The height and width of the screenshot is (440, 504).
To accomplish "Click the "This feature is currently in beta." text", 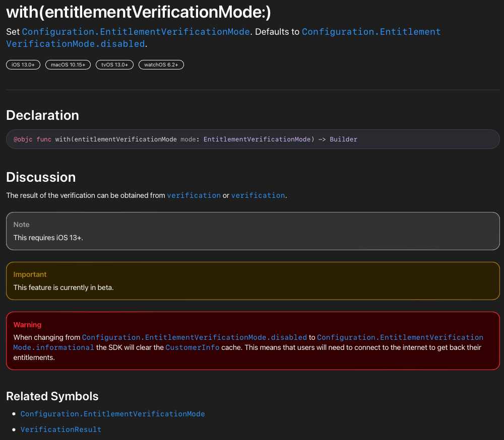I will tap(64, 287).
